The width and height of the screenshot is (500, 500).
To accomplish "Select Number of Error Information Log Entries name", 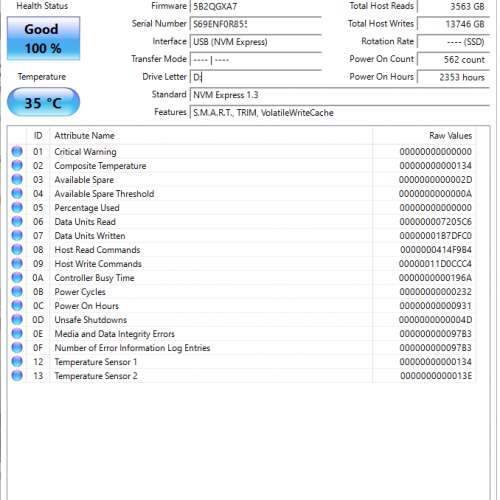I will click(x=132, y=348).
